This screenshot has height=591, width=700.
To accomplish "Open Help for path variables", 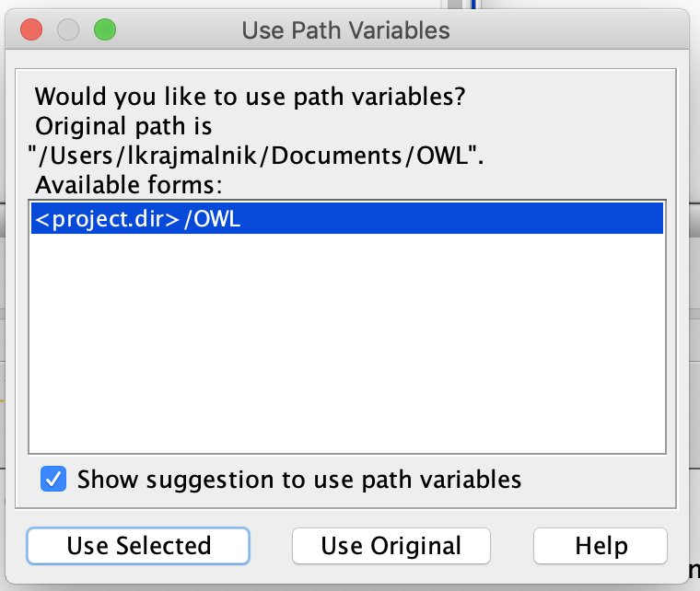I will pyautogui.click(x=601, y=546).
